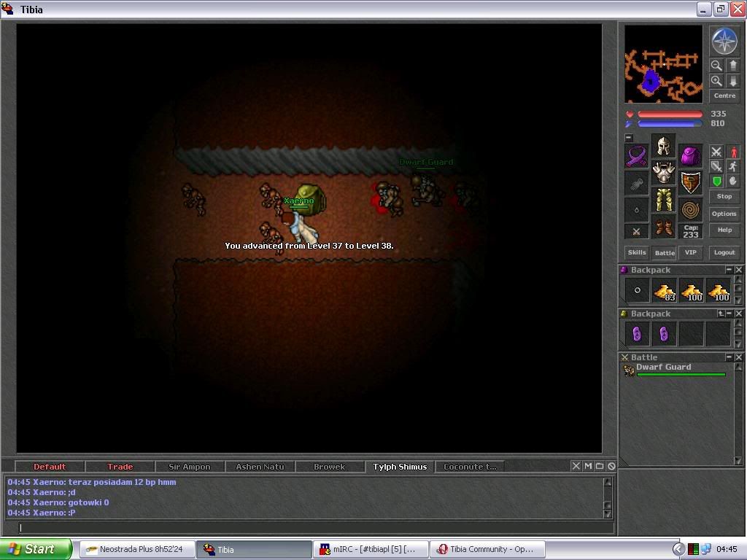This screenshot has width=747, height=560.
Task: Open the Sir Ampon private chat tab
Action: [x=190, y=467]
